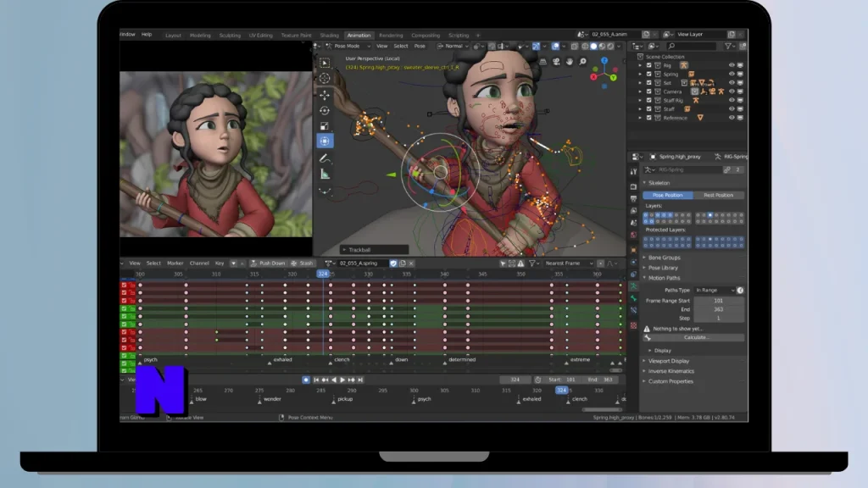This screenshot has width=868, height=488.
Task: Uncheck the Rig collection checkbox
Action: [648, 65]
